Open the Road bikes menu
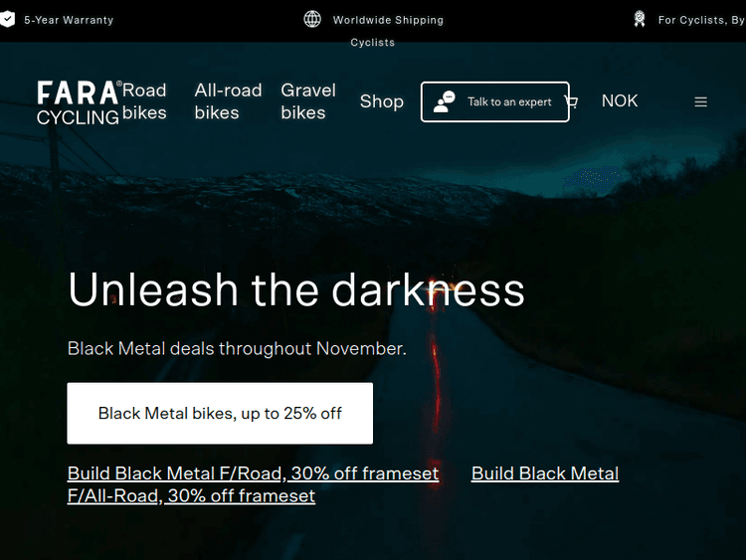The height and width of the screenshot is (560, 746). coord(144,101)
